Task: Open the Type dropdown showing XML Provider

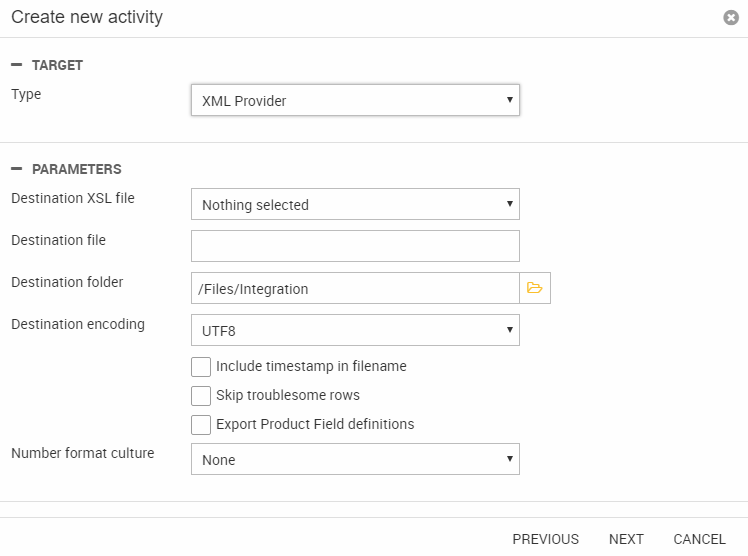Action: tap(355, 100)
